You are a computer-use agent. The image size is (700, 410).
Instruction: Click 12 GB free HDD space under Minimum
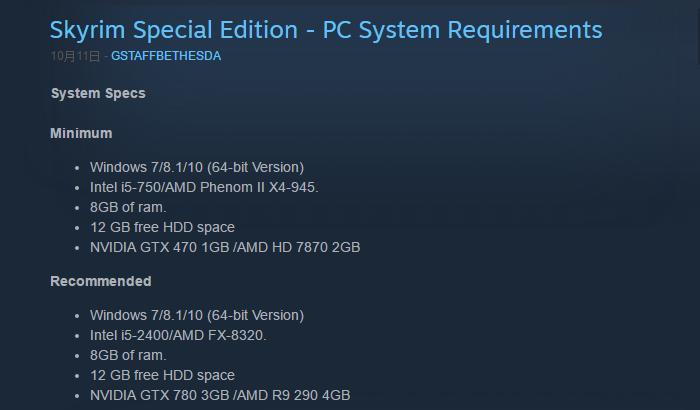(162, 227)
